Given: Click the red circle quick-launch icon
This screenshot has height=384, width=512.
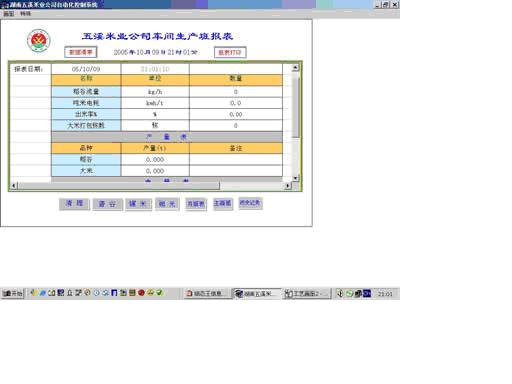Looking at the screenshot, I should [141, 293].
